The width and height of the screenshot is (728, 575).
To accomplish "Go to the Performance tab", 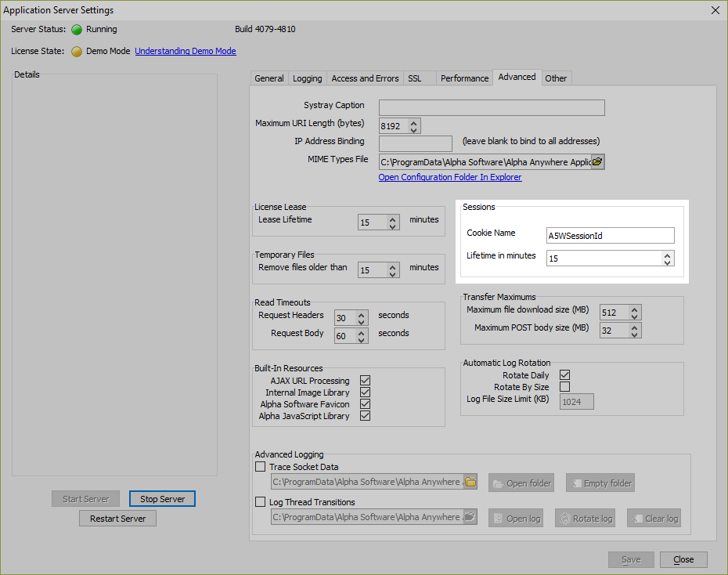I will click(464, 78).
